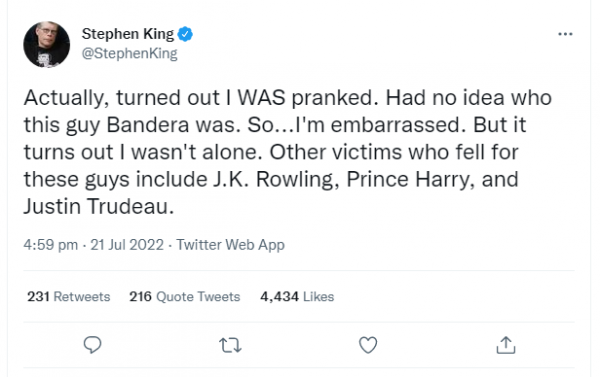Click the 21 Jul 2022 date
The height and width of the screenshot is (377, 600).
pos(127,245)
